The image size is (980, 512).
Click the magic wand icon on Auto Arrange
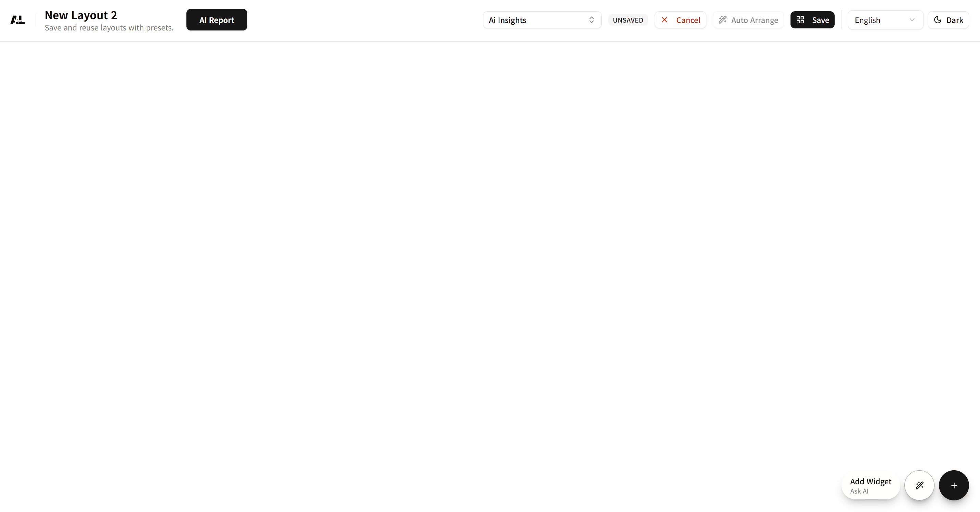coord(722,20)
